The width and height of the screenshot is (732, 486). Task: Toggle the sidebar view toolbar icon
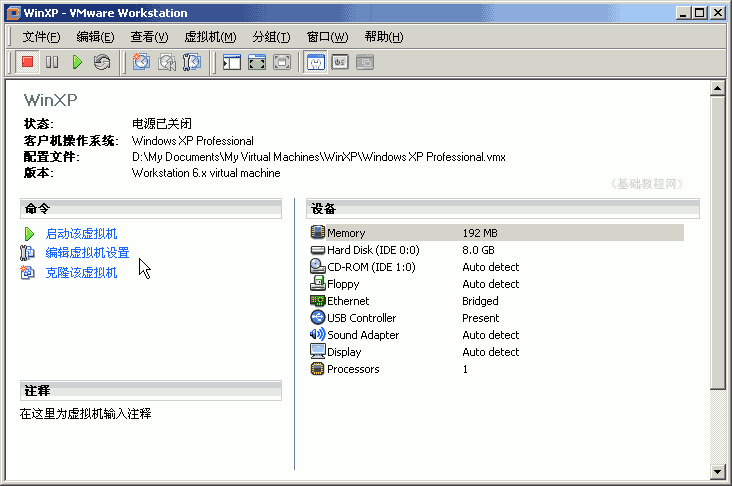tap(232, 62)
